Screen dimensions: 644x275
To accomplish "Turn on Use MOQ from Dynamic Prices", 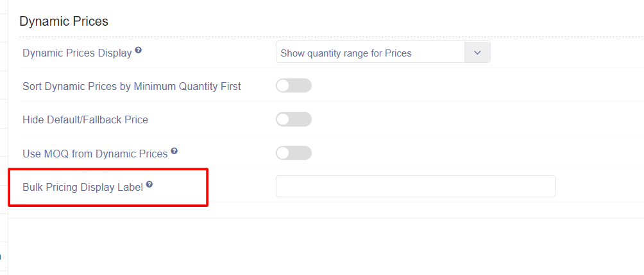I will click(294, 153).
